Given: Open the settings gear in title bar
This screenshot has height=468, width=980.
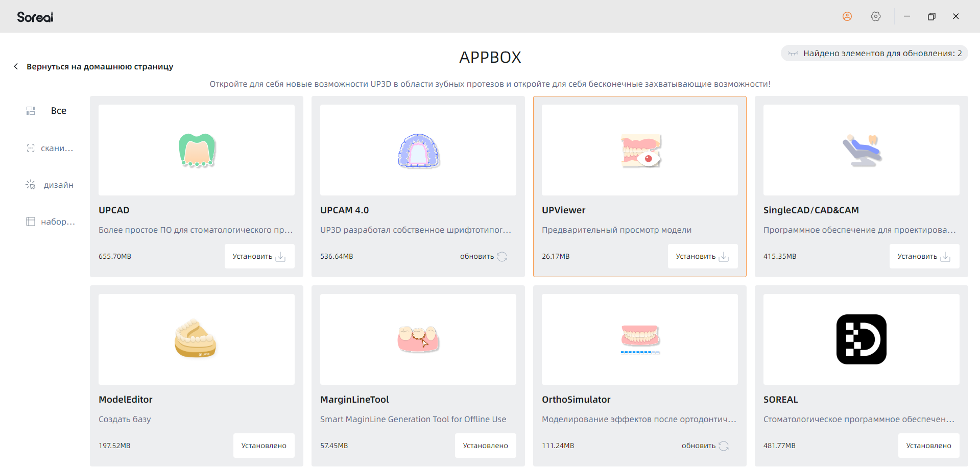Looking at the screenshot, I should [876, 16].
